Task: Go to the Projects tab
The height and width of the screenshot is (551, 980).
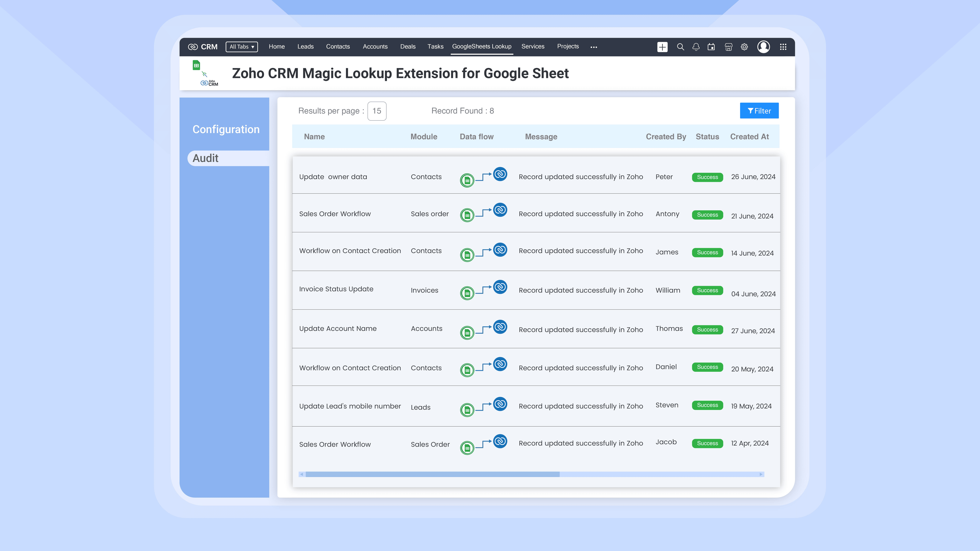Action: (568, 46)
